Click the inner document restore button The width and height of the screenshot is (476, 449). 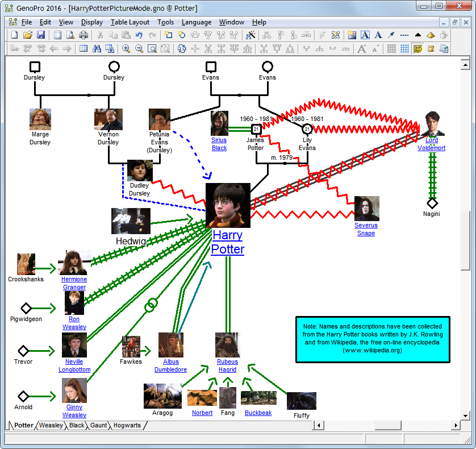(454, 22)
